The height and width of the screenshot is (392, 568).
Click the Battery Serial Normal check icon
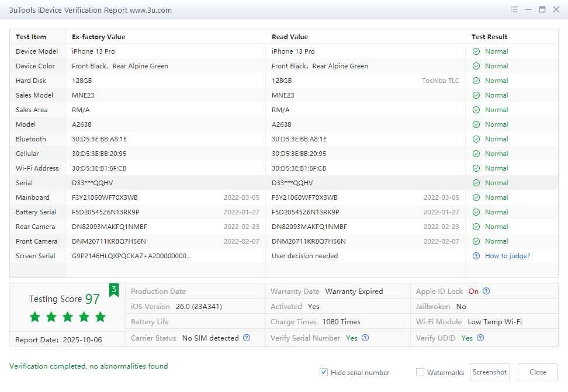tap(476, 212)
